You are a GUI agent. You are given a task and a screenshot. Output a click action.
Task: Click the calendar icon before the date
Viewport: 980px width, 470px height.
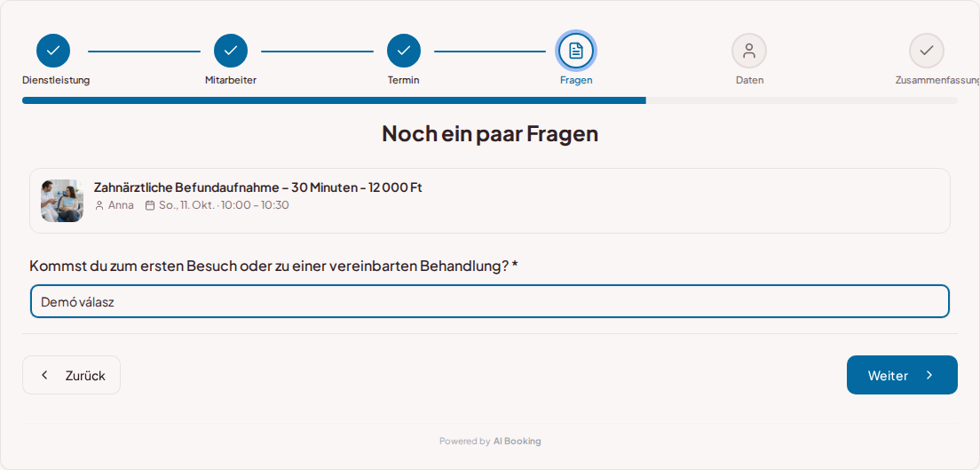[150, 205]
